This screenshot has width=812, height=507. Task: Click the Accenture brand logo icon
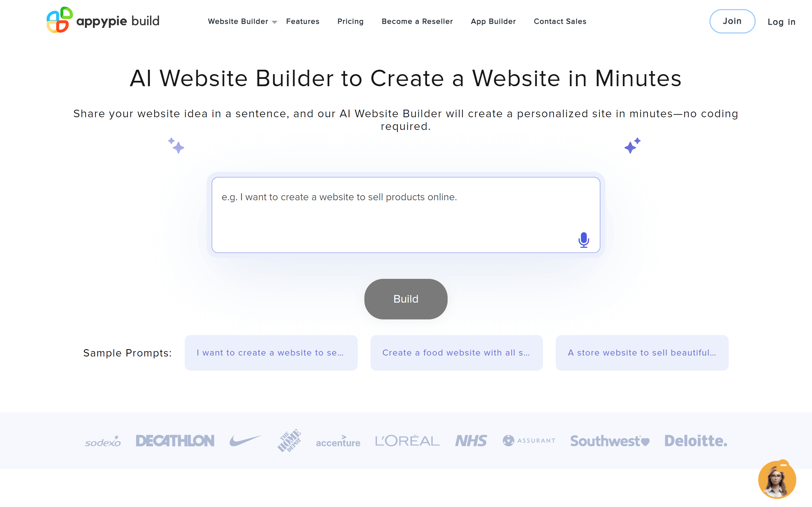[338, 442]
